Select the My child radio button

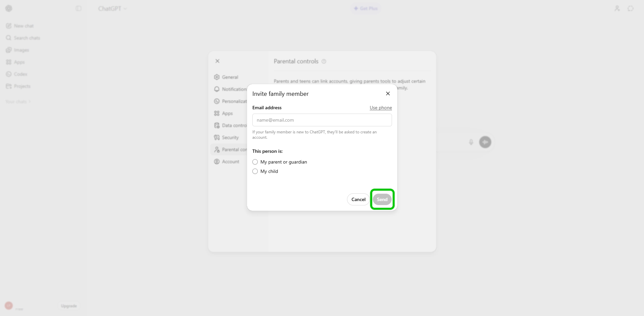(x=255, y=171)
